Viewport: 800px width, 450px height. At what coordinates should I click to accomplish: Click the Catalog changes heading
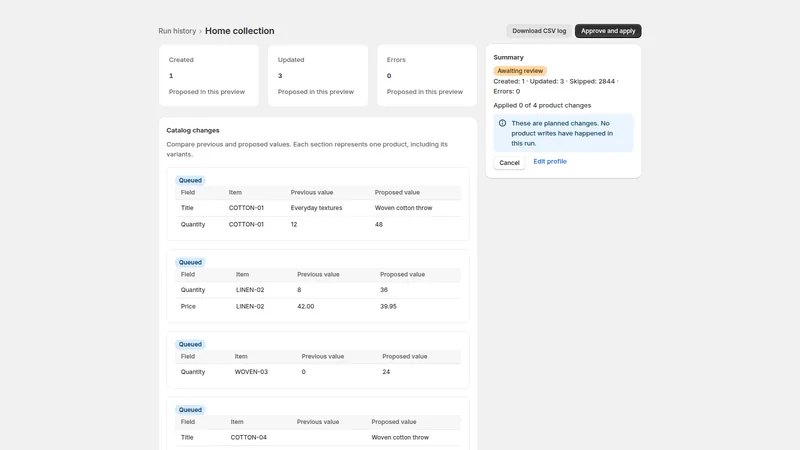(193, 130)
